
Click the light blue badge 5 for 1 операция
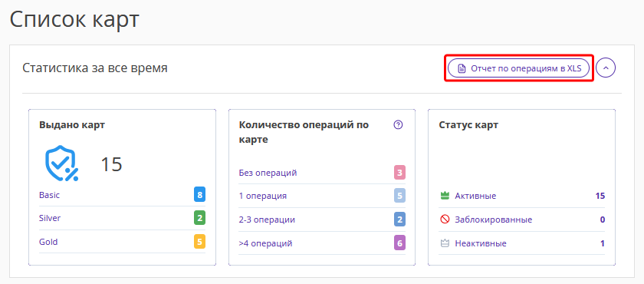pos(399,196)
